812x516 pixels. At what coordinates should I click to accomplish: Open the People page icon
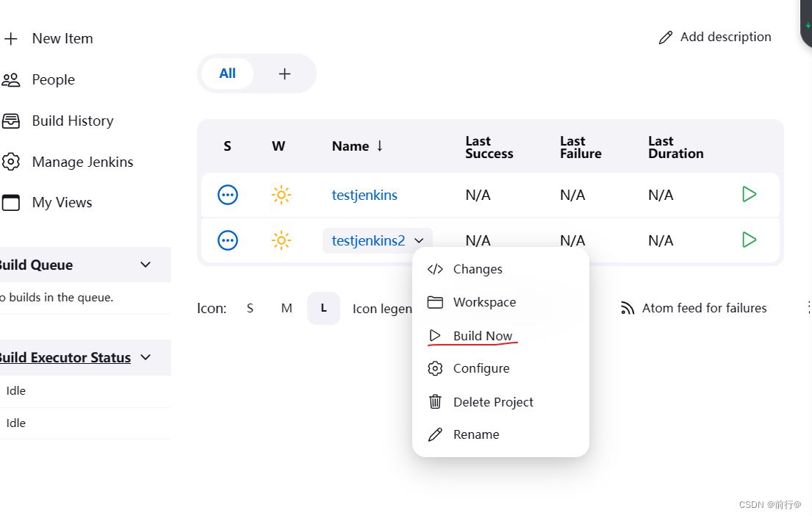click(x=11, y=80)
